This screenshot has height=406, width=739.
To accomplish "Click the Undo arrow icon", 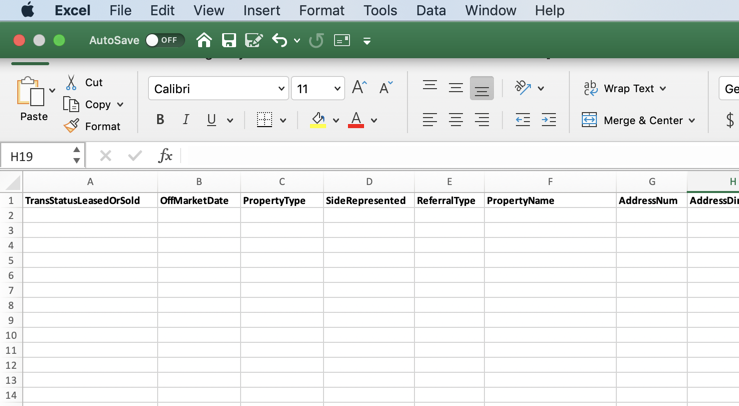I will click(279, 41).
